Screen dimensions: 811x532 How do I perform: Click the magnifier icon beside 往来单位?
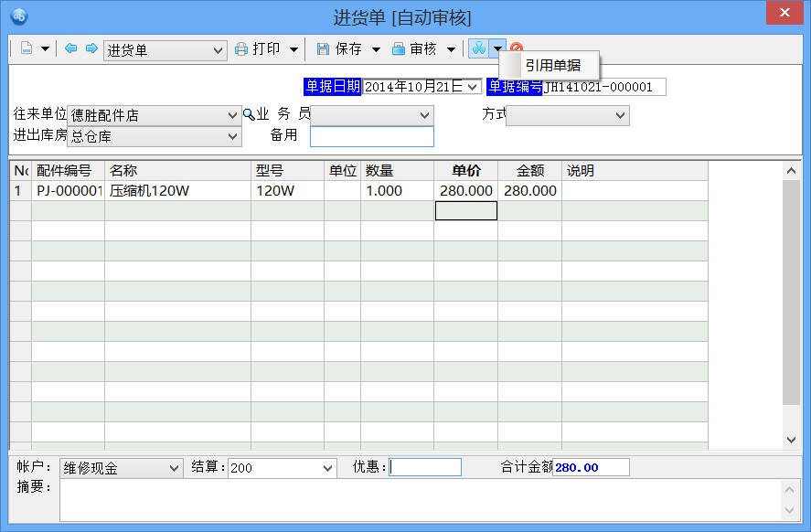click(x=248, y=115)
